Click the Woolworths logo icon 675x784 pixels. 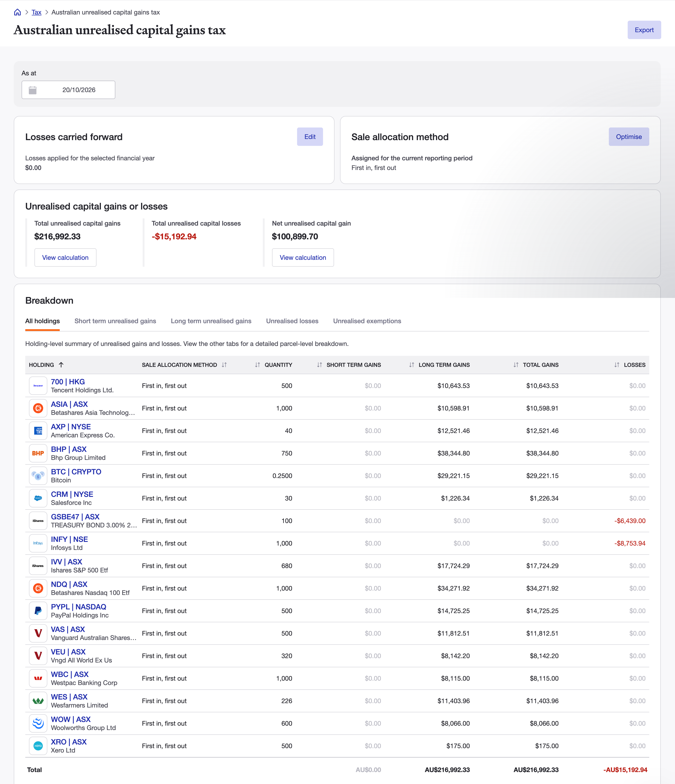(38, 723)
